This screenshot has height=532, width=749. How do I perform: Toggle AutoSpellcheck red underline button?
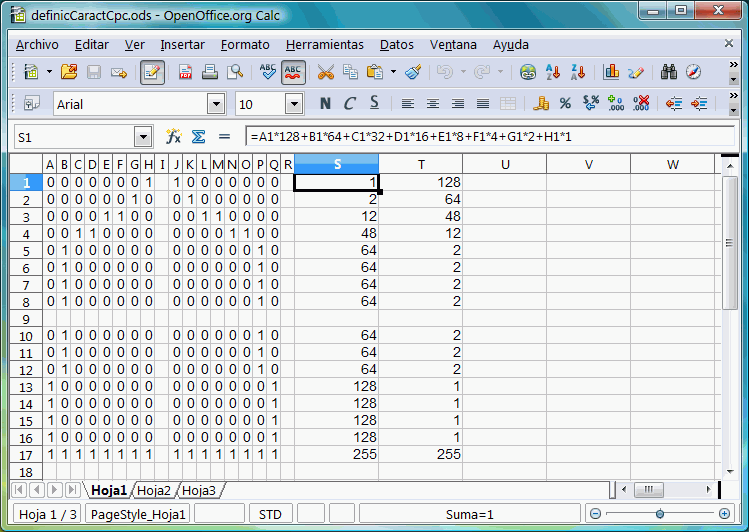click(293, 73)
